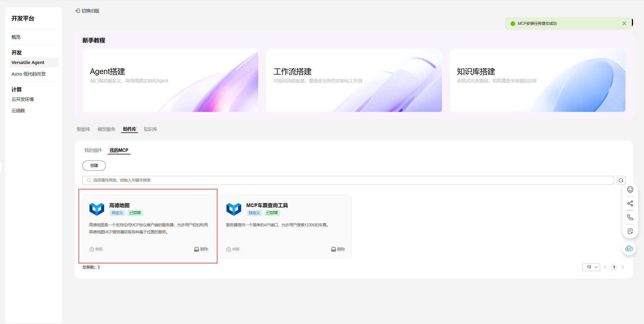Click the blue cloud code icon

(629, 248)
